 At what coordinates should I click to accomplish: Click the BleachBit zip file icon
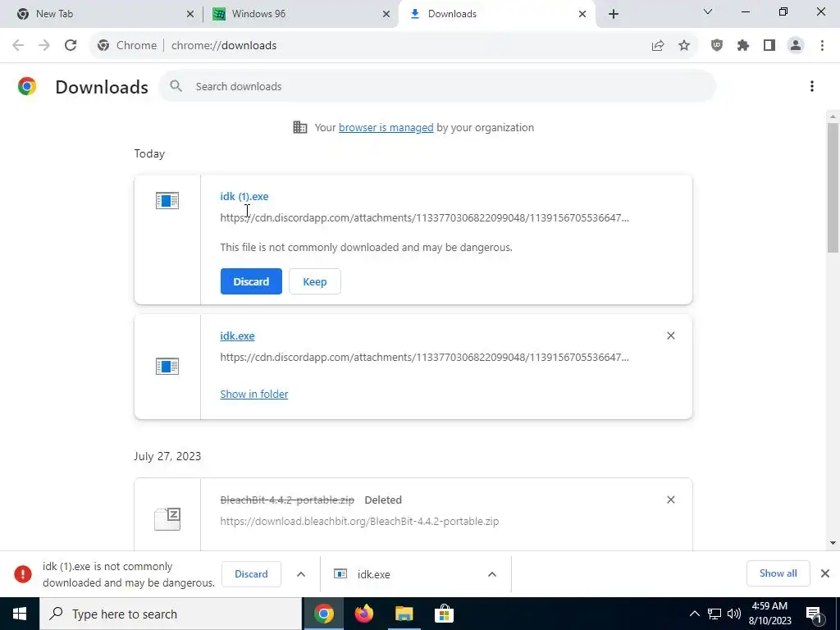coord(167,518)
